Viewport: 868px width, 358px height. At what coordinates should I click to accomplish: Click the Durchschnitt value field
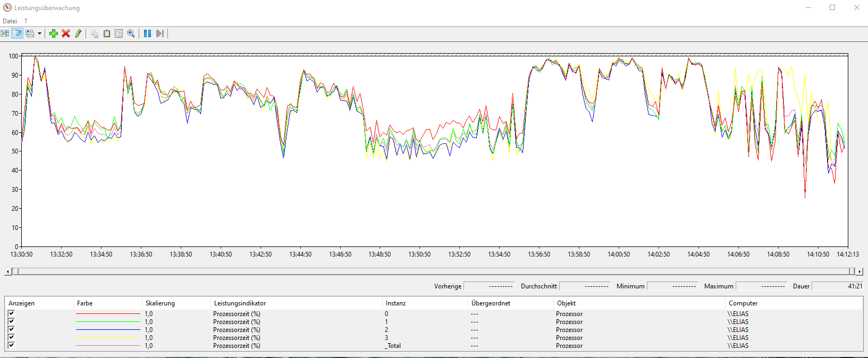(585, 286)
